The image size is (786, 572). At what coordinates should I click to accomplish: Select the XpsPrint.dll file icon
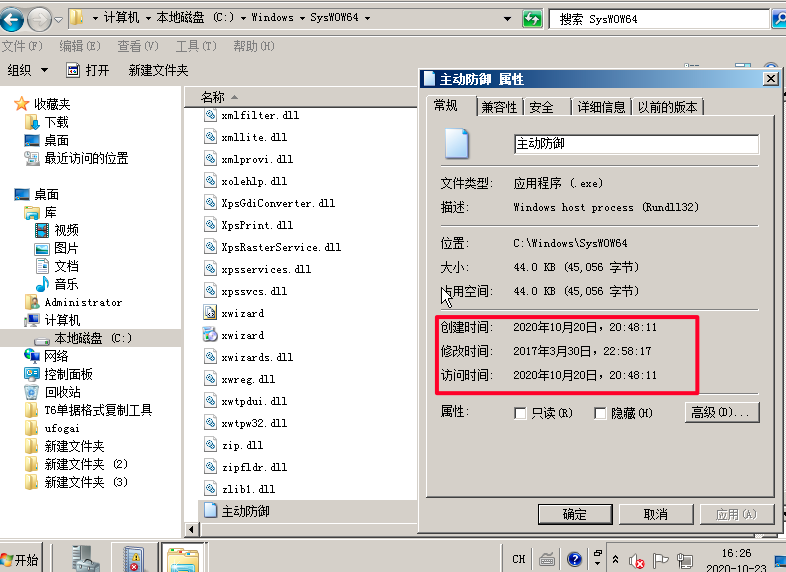click(x=210, y=225)
